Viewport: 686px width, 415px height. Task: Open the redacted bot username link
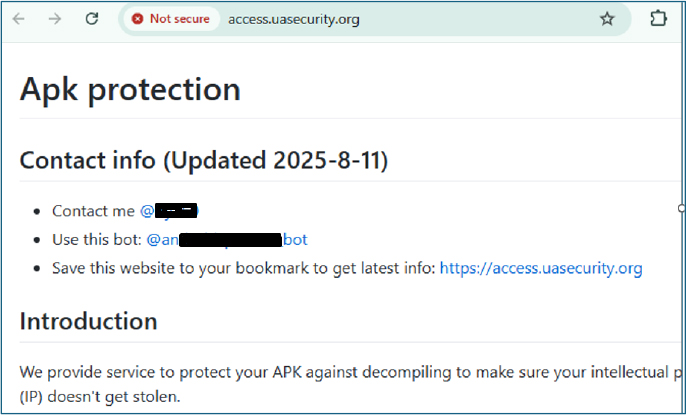point(227,240)
